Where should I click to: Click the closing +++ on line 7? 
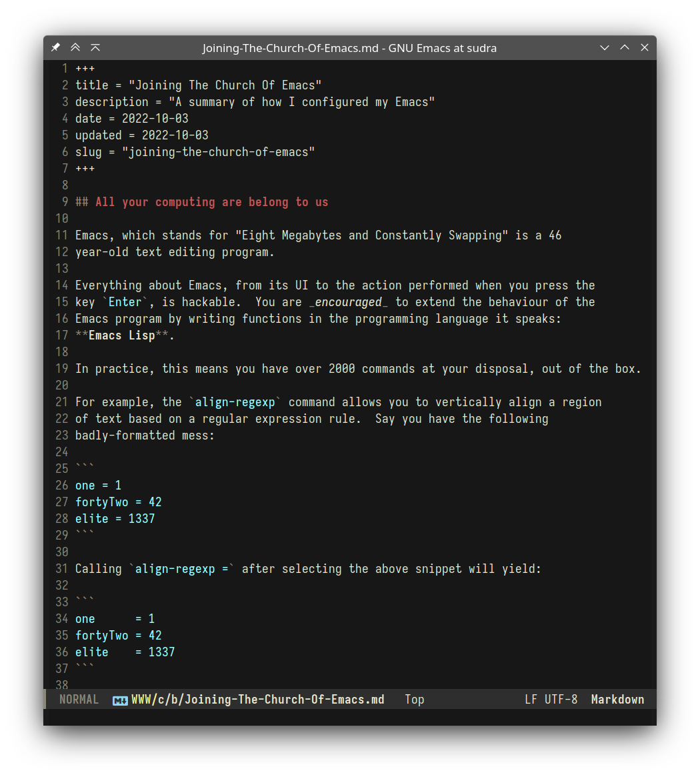pos(85,169)
